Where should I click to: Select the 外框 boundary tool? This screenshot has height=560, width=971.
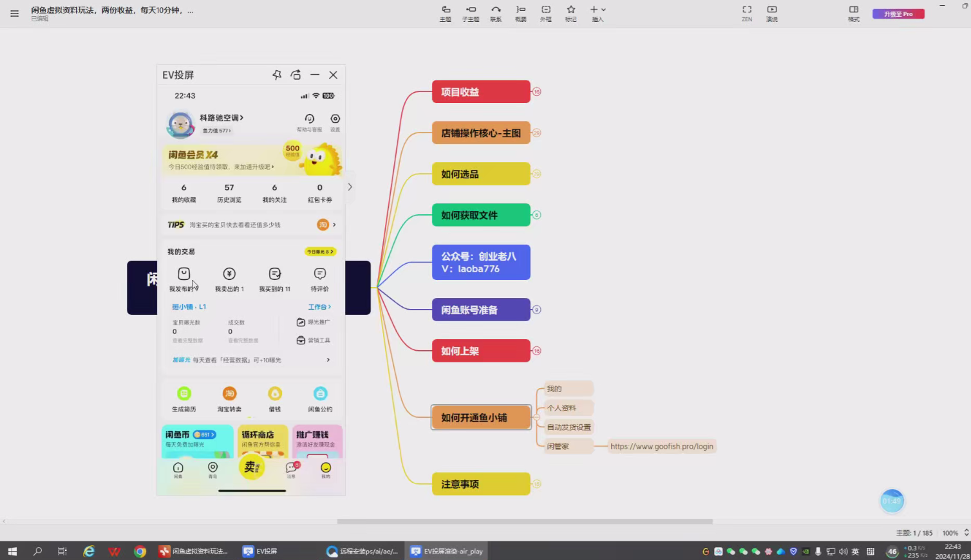click(546, 14)
